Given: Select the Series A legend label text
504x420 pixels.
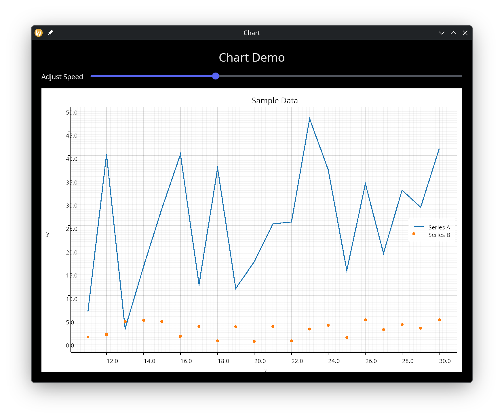Looking at the screenshot, I should tap(440, 227).
